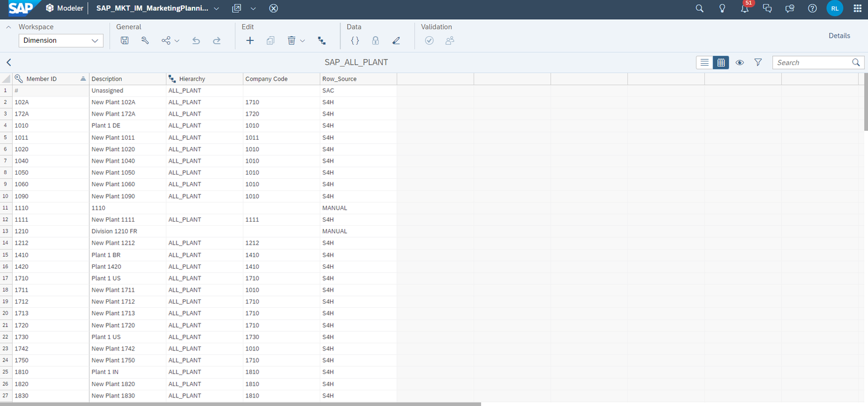
Task: Click the Member ID column header
Action: point(51,79)
